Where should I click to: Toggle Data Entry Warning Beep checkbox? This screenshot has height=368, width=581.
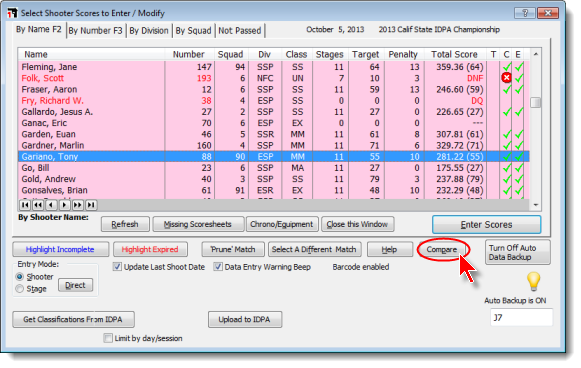coord(218,267)
